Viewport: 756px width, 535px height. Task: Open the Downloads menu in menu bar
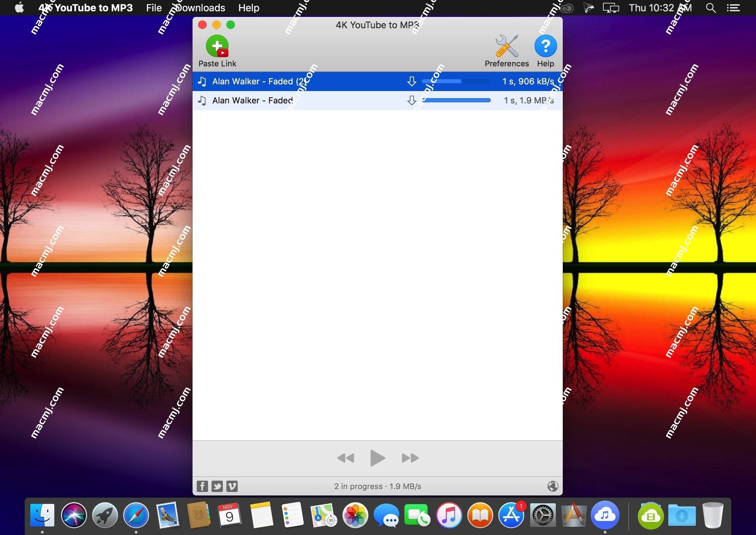(200, 7)
